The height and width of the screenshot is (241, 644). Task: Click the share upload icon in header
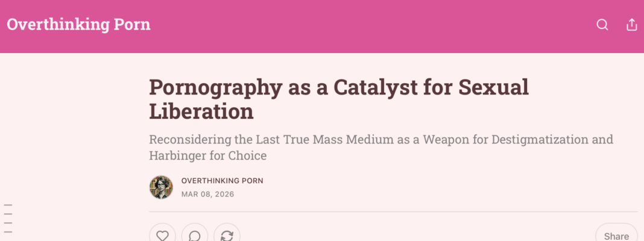631,25
